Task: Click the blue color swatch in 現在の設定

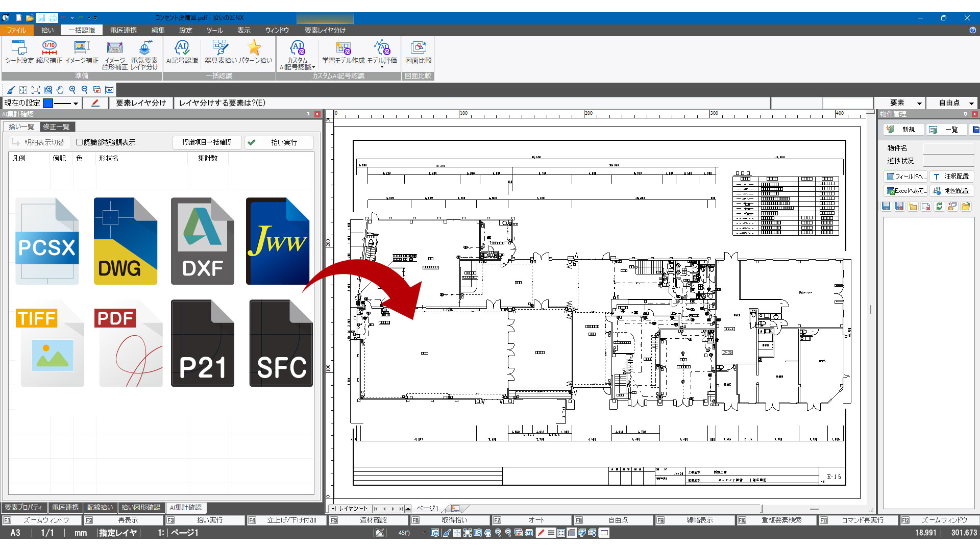Action: 48,103
